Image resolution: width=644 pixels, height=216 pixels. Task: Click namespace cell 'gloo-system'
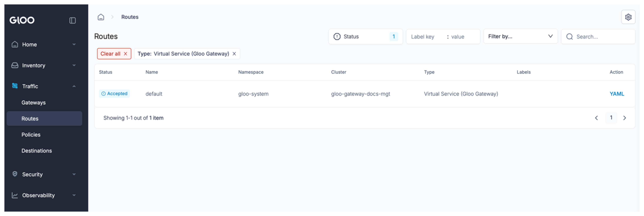tap(253, 94)
